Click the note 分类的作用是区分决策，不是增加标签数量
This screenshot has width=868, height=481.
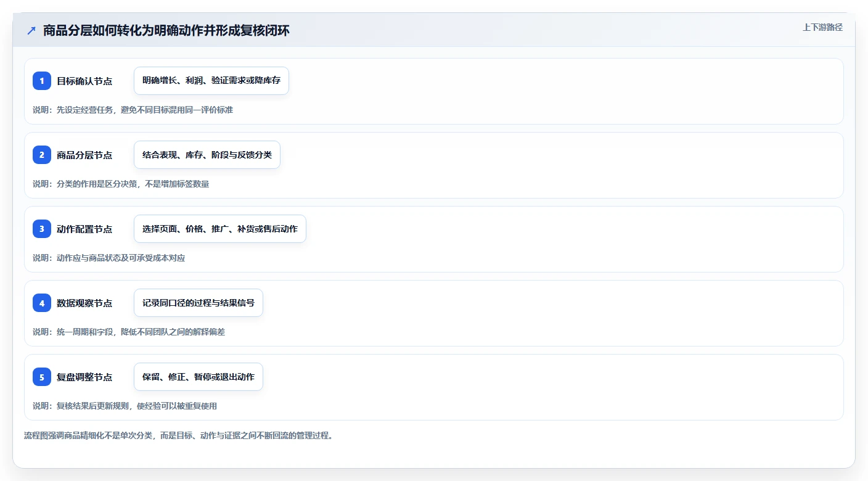(133, 184)
